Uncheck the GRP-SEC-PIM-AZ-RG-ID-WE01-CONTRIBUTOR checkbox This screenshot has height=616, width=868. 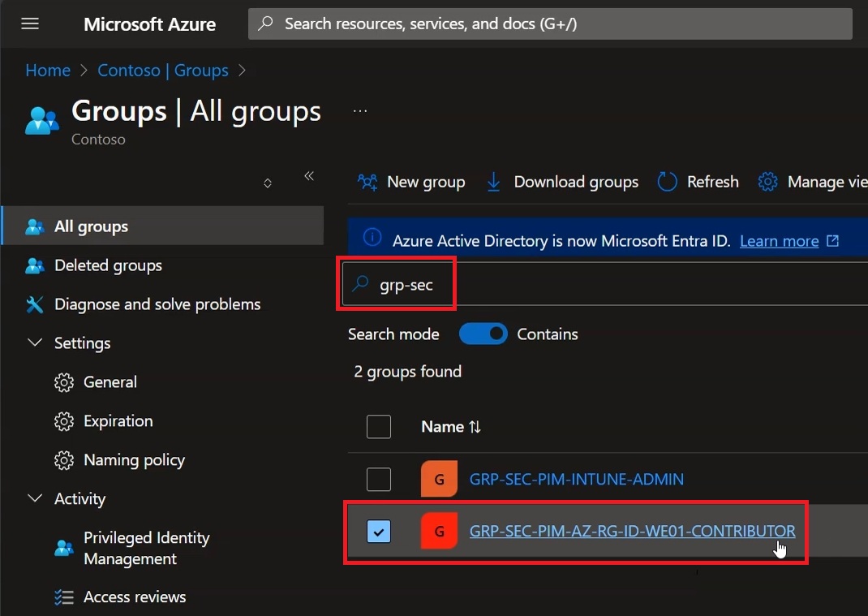(379, 532)
